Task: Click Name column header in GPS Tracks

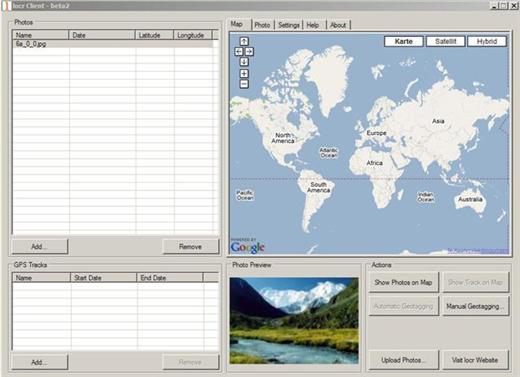Action: tap(42, 278)
